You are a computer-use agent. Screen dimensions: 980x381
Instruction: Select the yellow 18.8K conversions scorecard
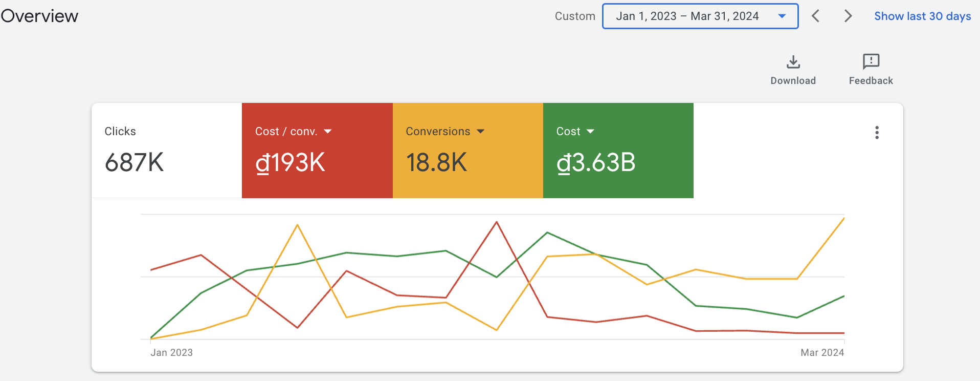(x=468, y=151)
